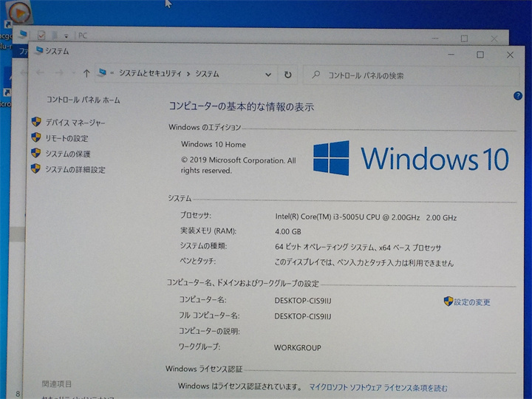This screenshot has width=532, height=399.
Task: Click shield icon beside システムの詳細設定
Action: coord(35,168)
